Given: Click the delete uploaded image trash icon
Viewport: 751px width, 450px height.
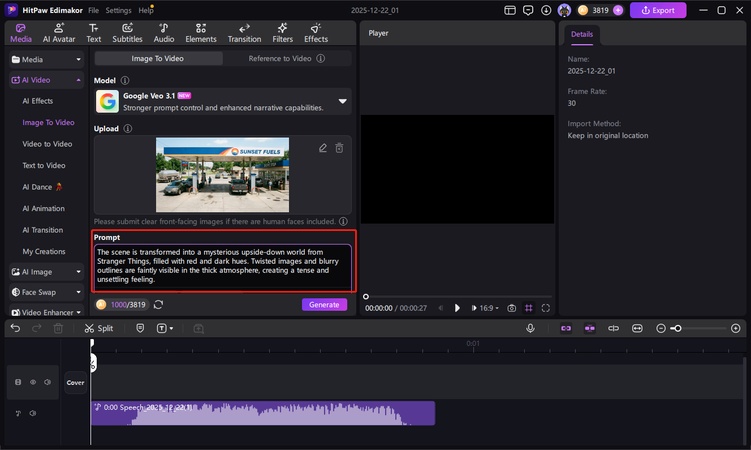Looking at the screenshot, I should pos(339,148).
